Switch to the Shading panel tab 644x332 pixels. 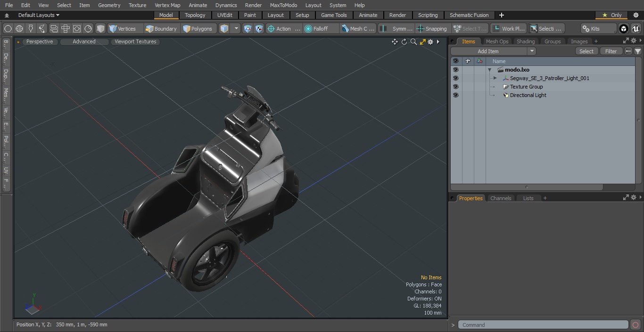526,41
